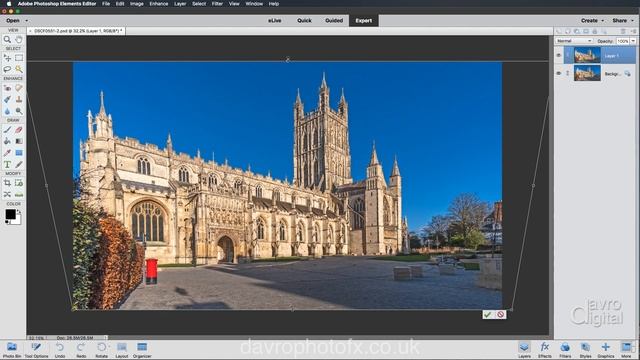The image size is (640, 360).
Task: Select the Brush tool
Action: [7, 130]
